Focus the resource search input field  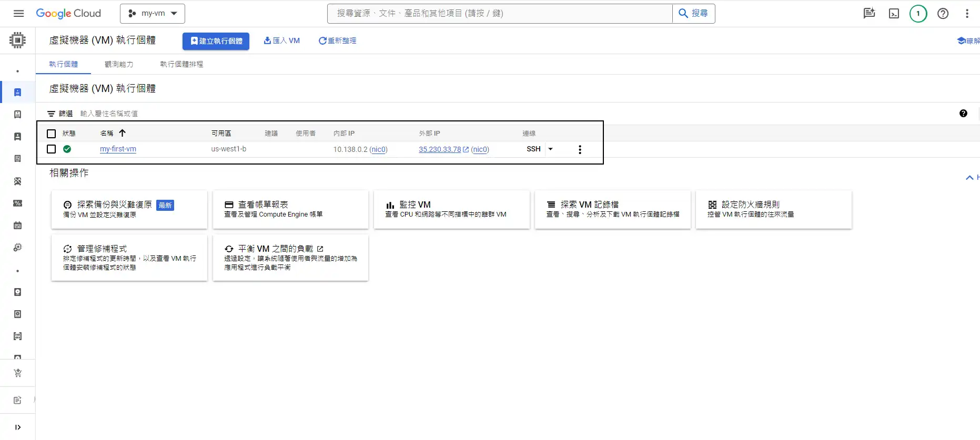(500, 14)
